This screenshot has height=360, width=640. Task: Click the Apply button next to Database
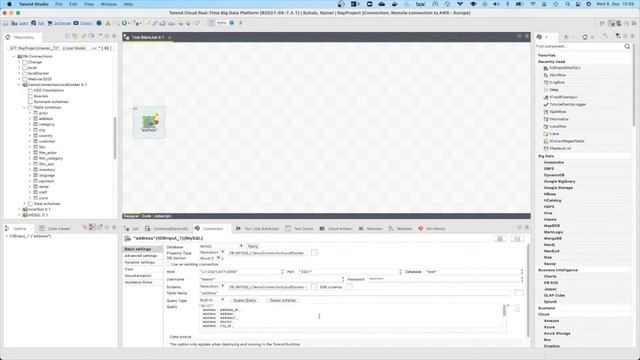253,246
